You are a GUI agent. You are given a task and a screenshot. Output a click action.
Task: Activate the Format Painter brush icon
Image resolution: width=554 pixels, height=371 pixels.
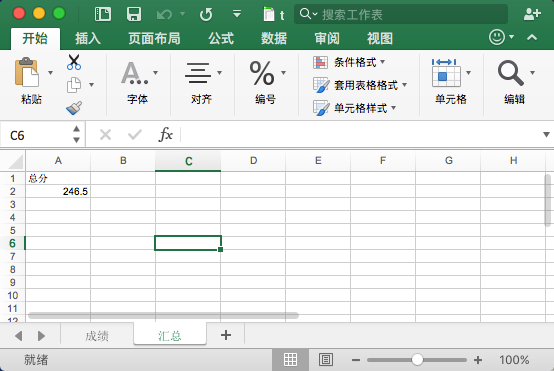click(74, 108)
